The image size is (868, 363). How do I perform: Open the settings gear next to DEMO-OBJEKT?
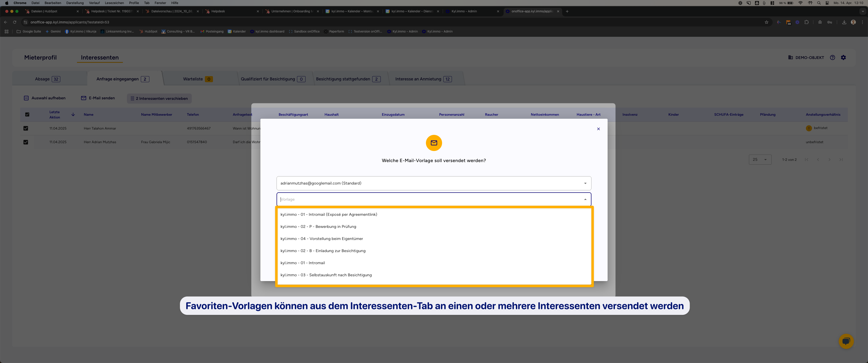pos(844,57)
